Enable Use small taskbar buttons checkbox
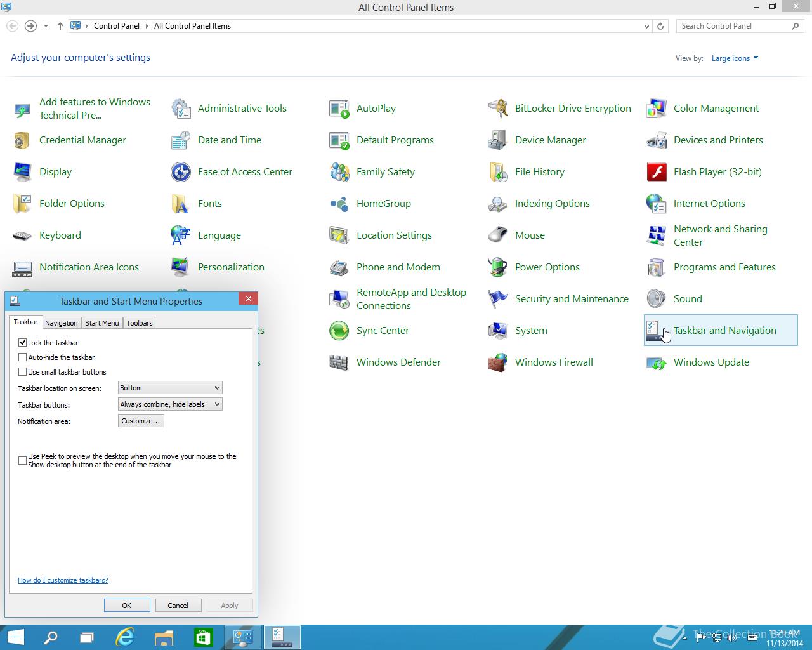Image resolution: width=812 pixels, height=650 pixels. coord(23,371)
